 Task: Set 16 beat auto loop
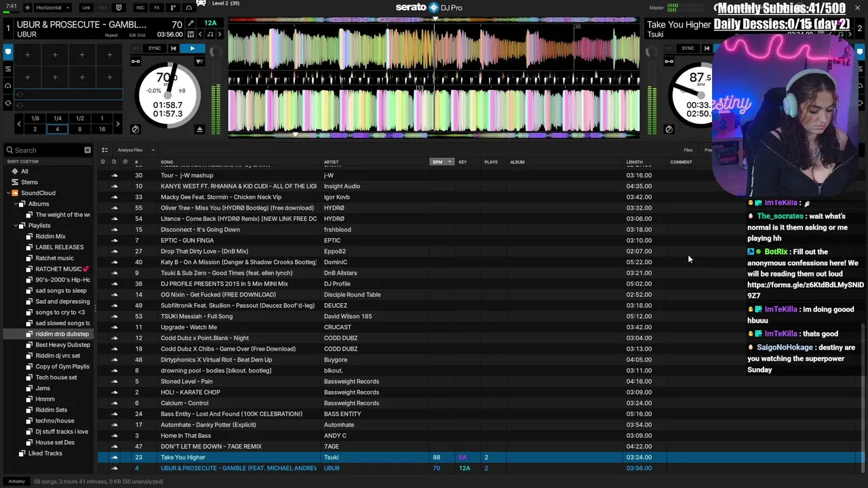point(102,129)
